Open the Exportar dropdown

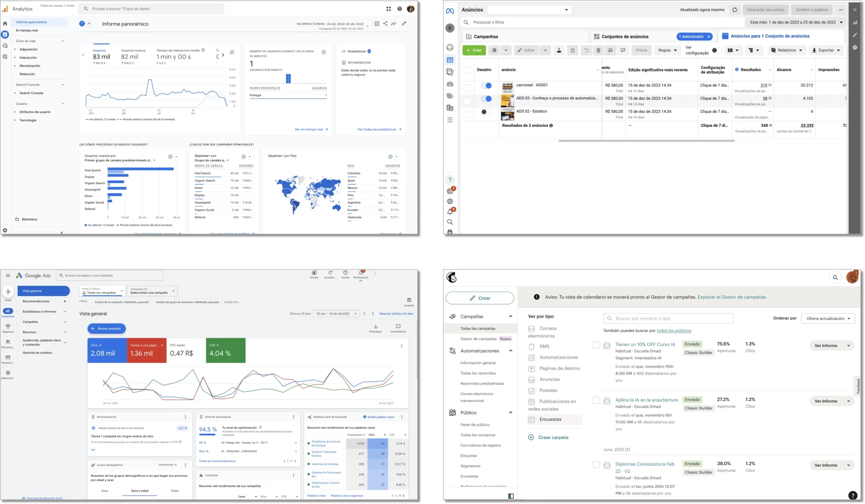(826, 50)
